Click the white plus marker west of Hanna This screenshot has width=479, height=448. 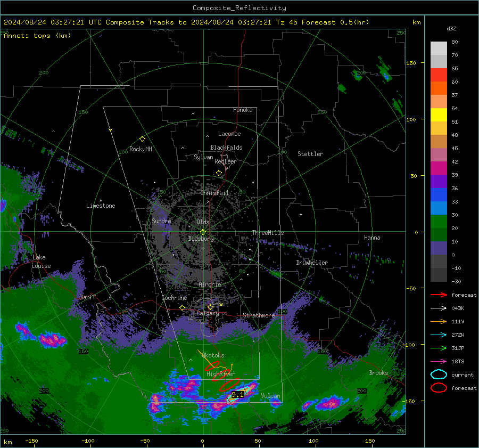[x=301, y=214]
